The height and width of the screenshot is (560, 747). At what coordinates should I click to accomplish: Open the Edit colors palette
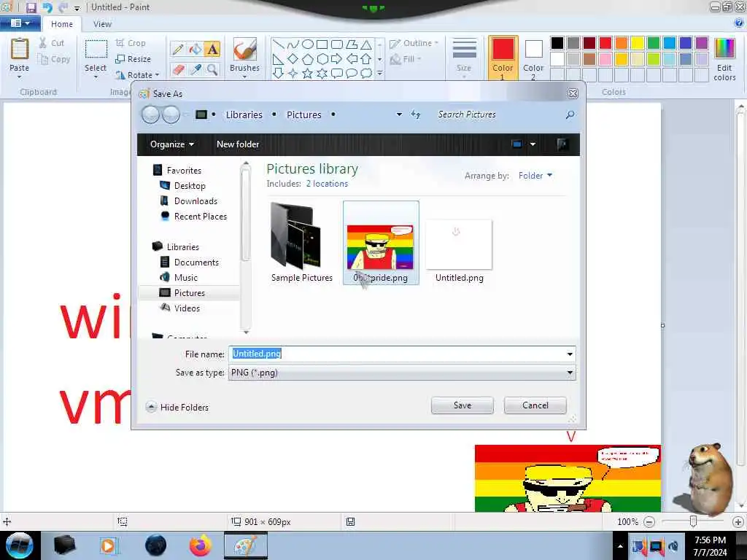tap(724, 59)
